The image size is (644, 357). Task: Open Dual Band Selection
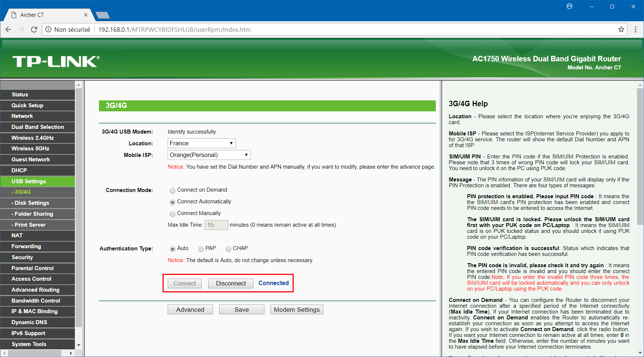tap(38, 127)
